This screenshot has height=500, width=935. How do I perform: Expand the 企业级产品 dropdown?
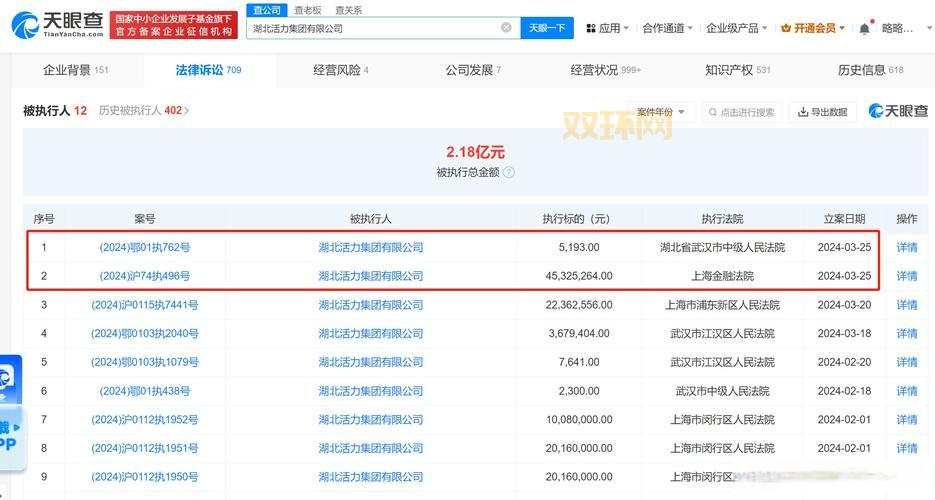pyautogui.click(x=736, y=28)
